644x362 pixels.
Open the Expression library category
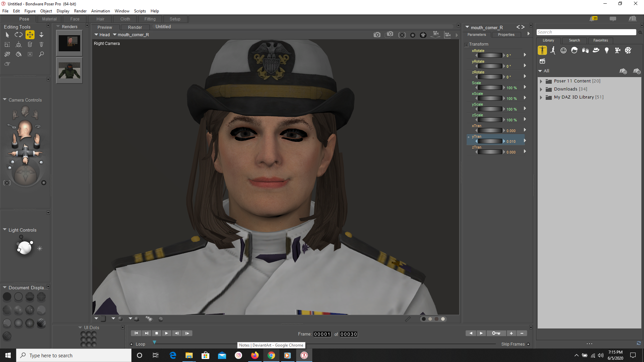pyautogui.click(x=563, y=50)
